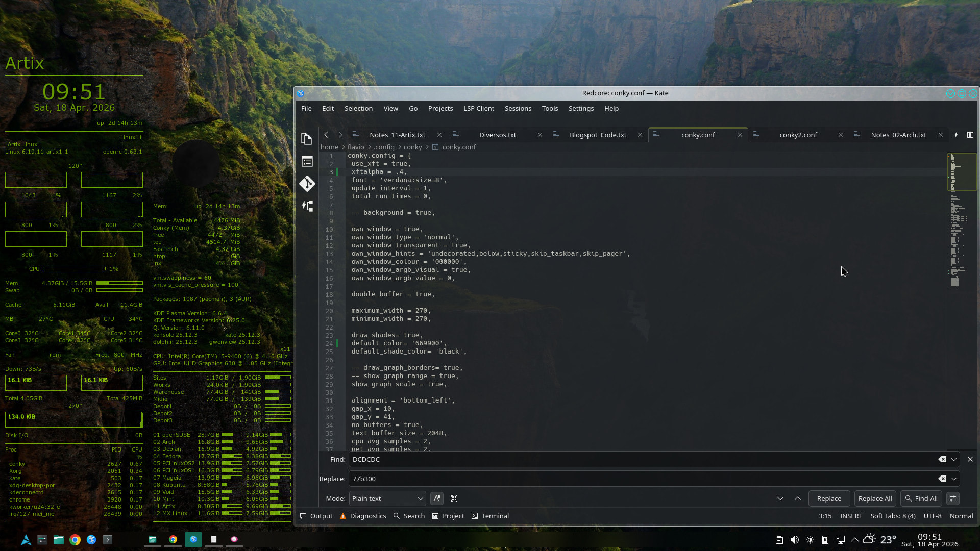Image resolution: width=980 pixels, height=551 pixels.
Task: Open the Documents sidebar panel
Action: tap(307, 139)
